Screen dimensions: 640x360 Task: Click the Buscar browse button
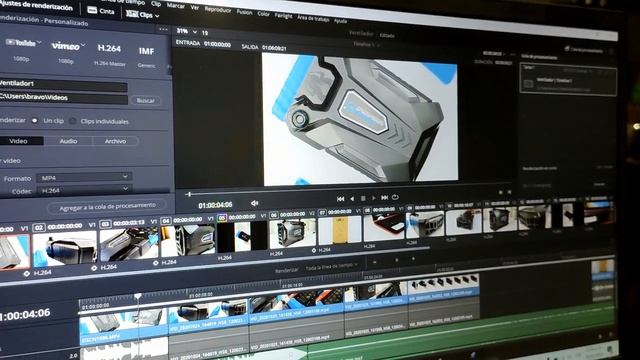click(145, 100)
